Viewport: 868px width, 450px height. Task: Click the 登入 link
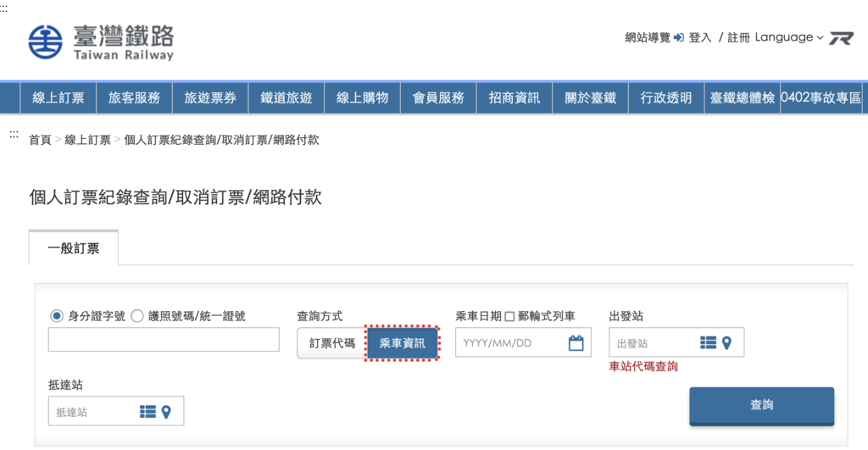[699, 37]
